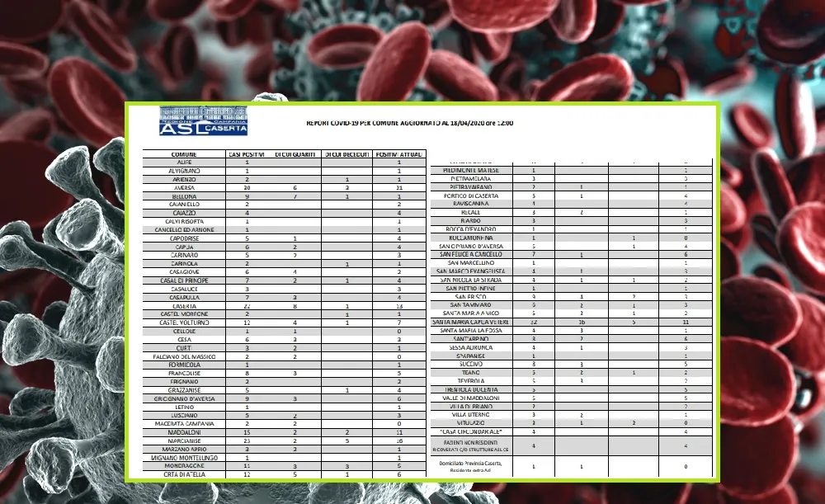Click the MACERATA CAMPANIA cell
Screen dimensions: 825x504
click(x=184, y=423)
